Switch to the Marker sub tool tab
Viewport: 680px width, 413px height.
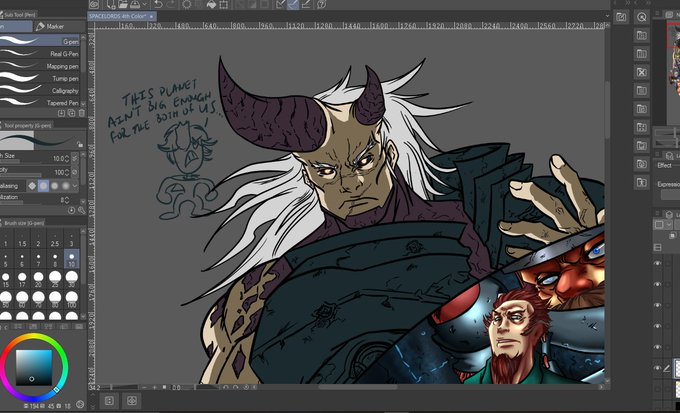pyautogui.click(x=50, y=26)
